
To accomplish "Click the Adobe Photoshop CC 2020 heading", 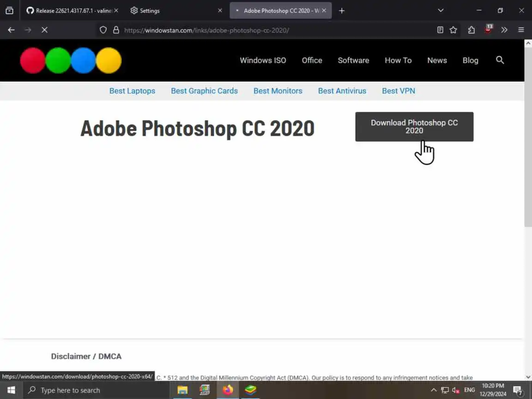I will [x=198, y=128].
